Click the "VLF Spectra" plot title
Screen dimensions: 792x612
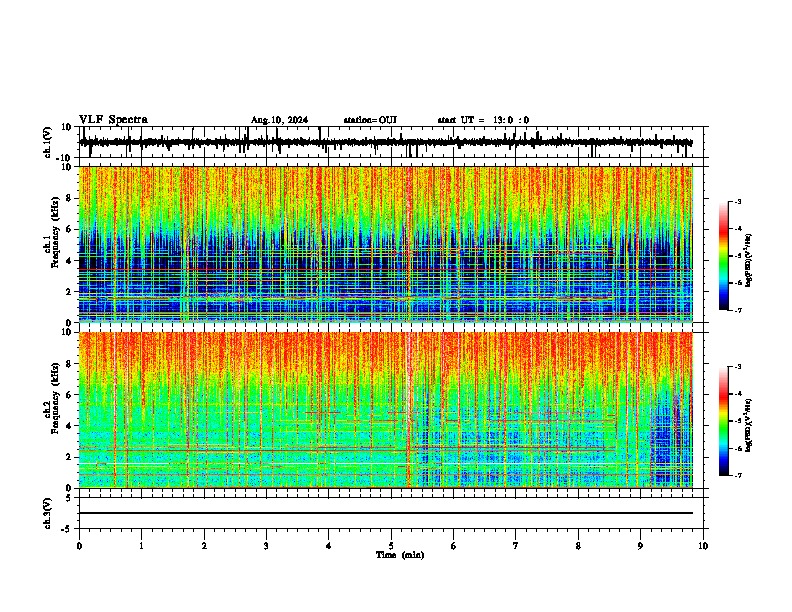click(113, 120)
